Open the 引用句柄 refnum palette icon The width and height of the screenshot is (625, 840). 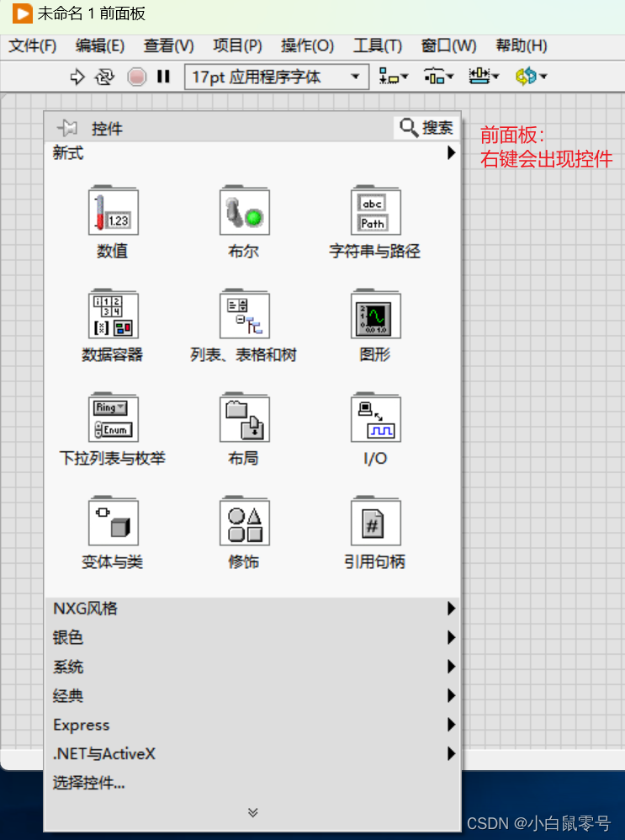375,521
